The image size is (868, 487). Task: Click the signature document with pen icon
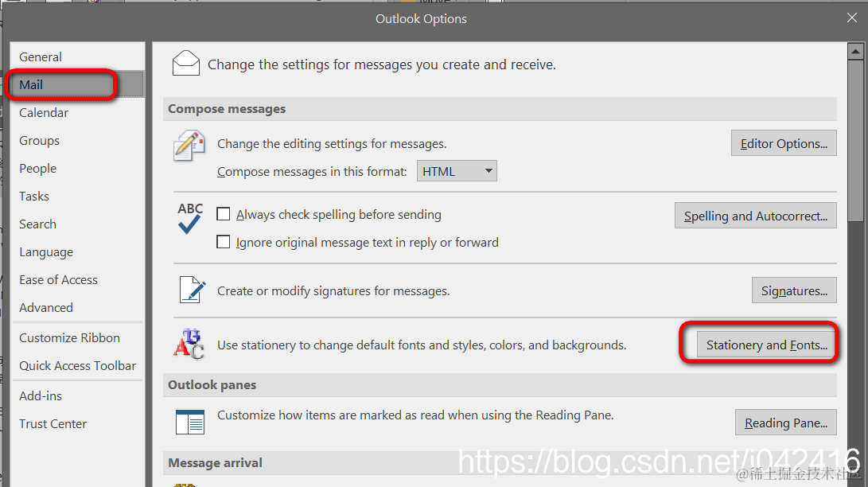(x=192, y=290)
